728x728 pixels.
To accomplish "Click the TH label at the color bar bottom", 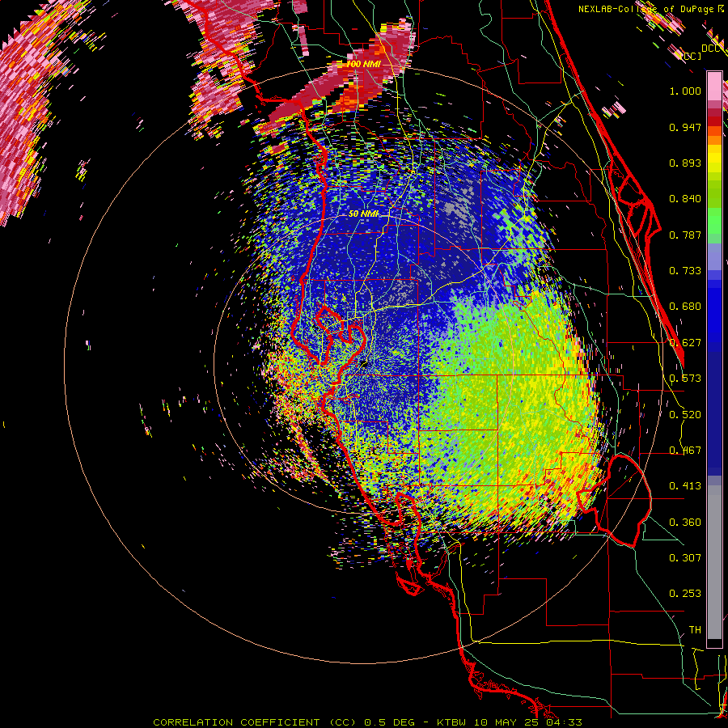I will click(695, 630).
